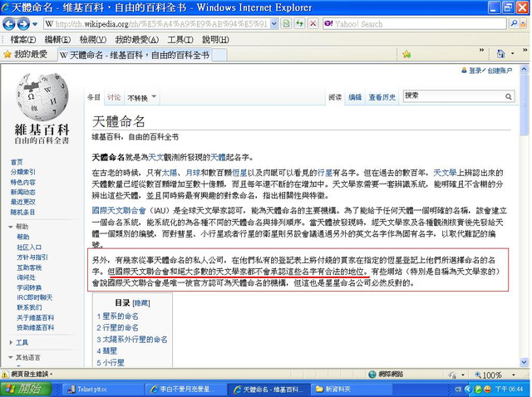Click the Wikipedia search magnifier icon
Screen dimensions: 532x397
tap(508, 96)
